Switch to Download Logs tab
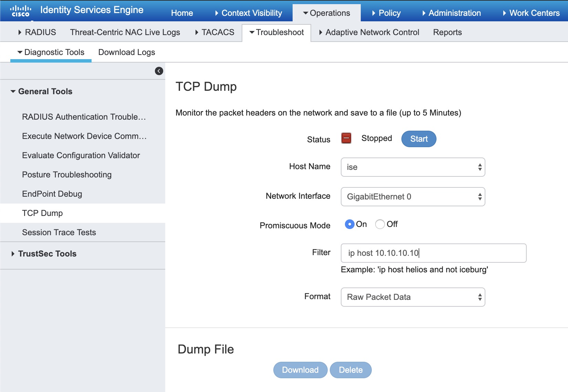Image resolution: width=568 pixels, height=392 pixels. click(x=126, y=52)
